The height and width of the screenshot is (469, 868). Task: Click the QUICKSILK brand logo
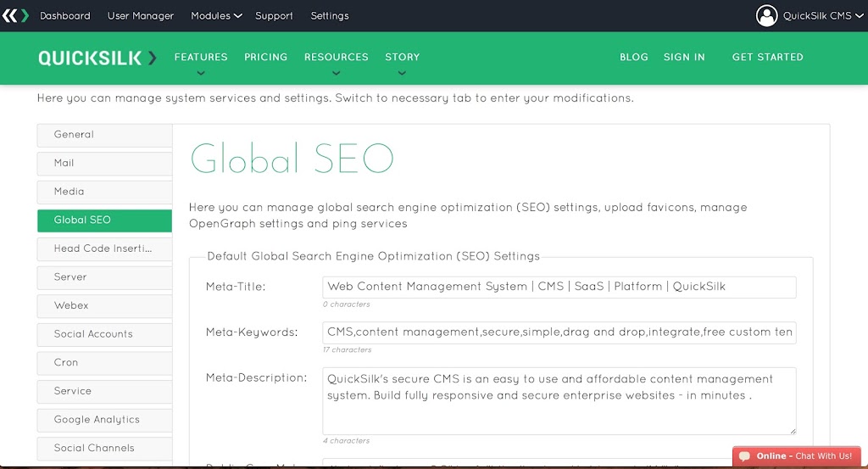[x=97, y=58]
